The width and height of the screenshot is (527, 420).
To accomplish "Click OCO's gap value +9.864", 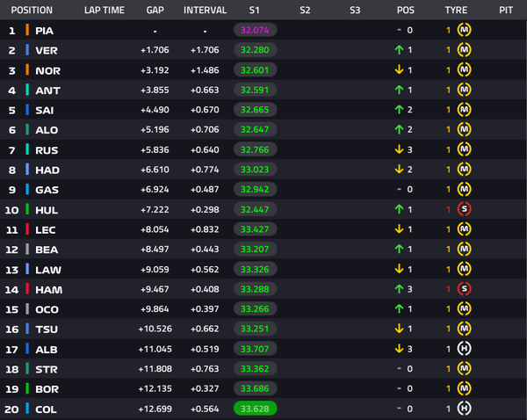I will pyautogui.click(x=155, y=308).
